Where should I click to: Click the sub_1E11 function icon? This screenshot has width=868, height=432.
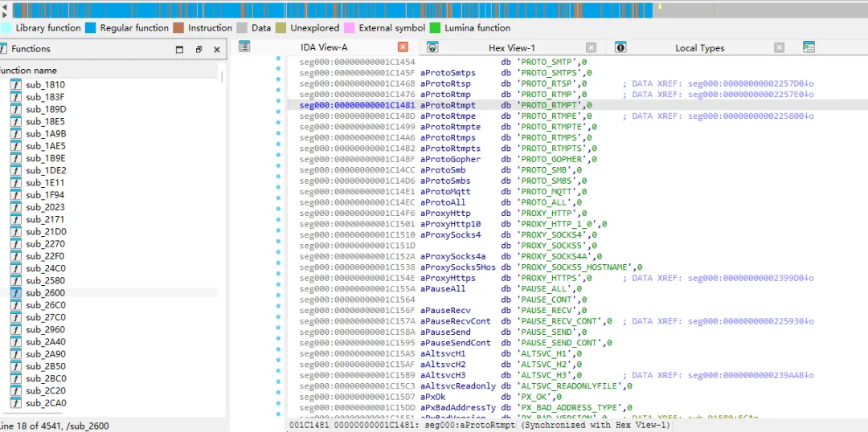(16, 182)
